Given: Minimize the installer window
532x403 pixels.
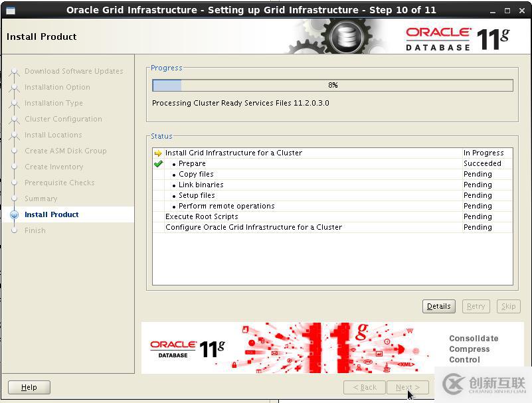Looking at the screenshot, I should (x=493, y=11).
